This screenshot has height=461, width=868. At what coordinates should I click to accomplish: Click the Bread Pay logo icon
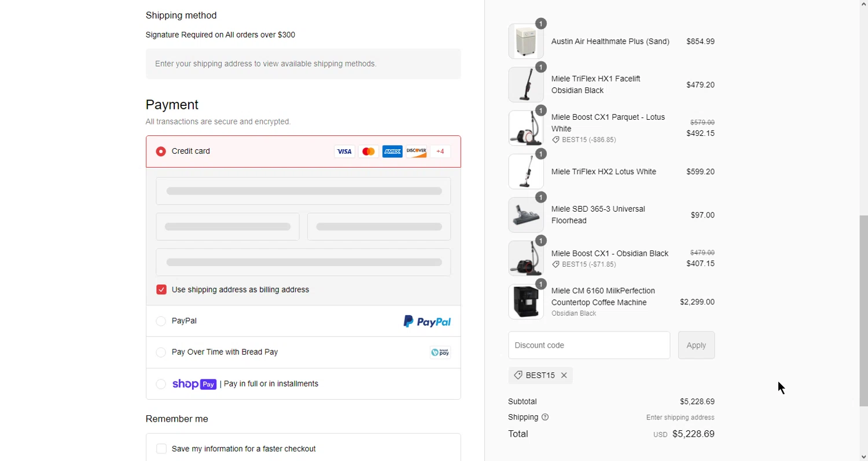tap(440, 352)
